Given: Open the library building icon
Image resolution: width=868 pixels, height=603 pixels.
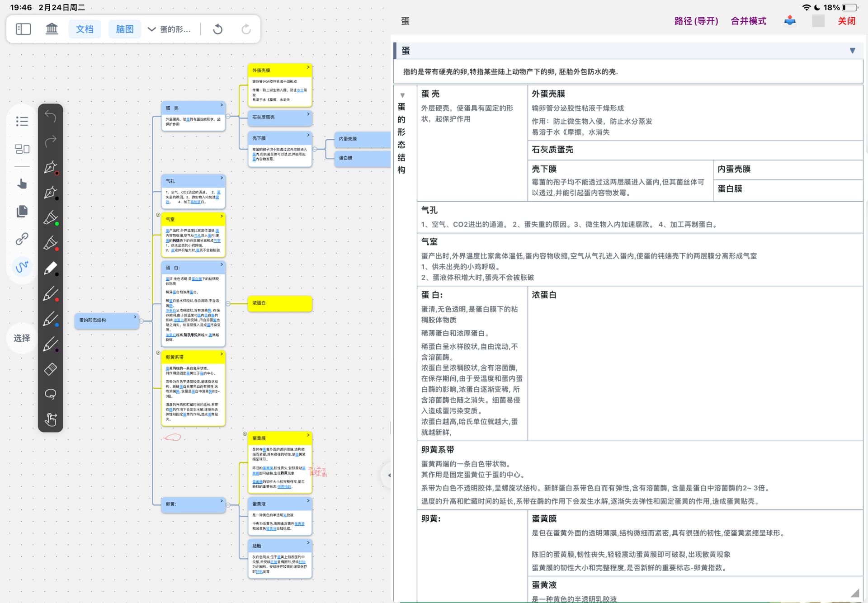Looking at the screenshot, I should tap(52, 29).
